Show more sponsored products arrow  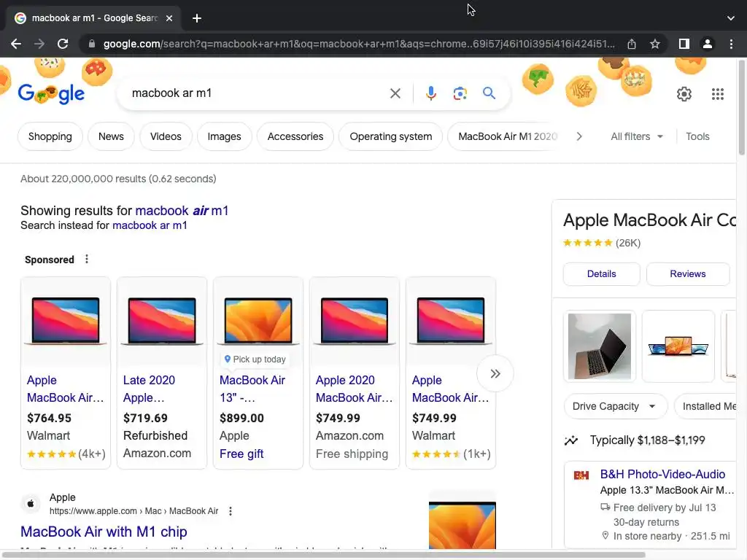pos(495,373)
